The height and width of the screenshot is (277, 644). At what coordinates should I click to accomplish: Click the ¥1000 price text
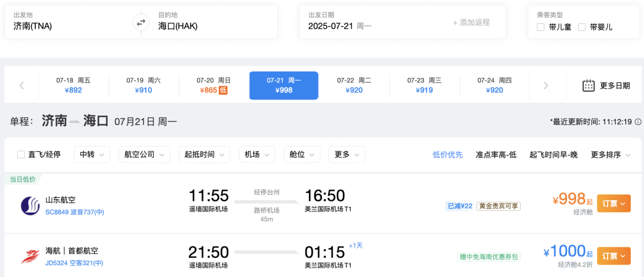pos(568,251)
